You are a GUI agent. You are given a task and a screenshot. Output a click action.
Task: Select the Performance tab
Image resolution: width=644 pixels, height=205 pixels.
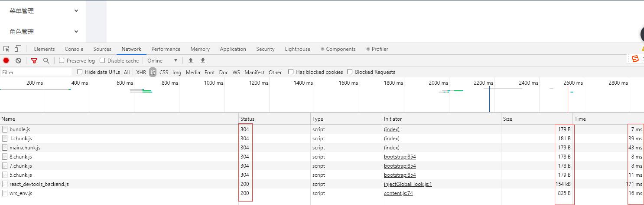166,49
